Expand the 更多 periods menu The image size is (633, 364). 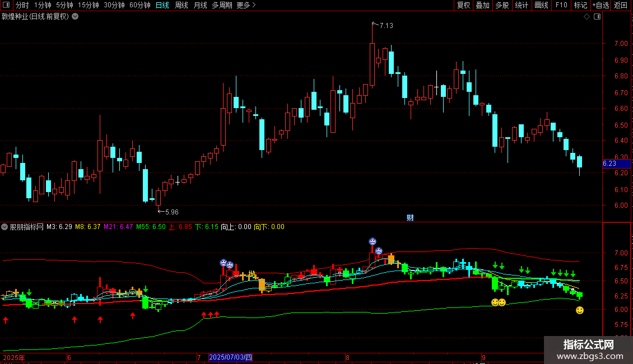point(246,5)
